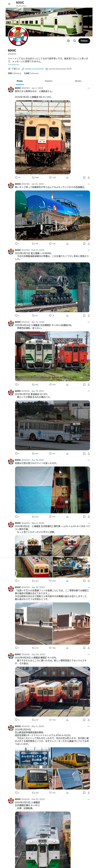Open the search icon next to Follow
This screenshot has width=98, height=868.
75,41
